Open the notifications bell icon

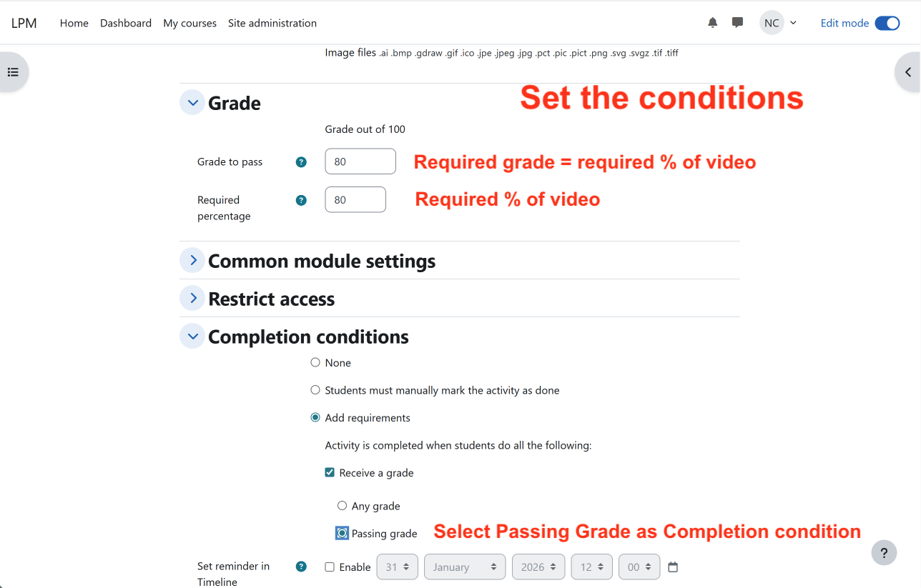pyautogui.click(x=711, y=22)
